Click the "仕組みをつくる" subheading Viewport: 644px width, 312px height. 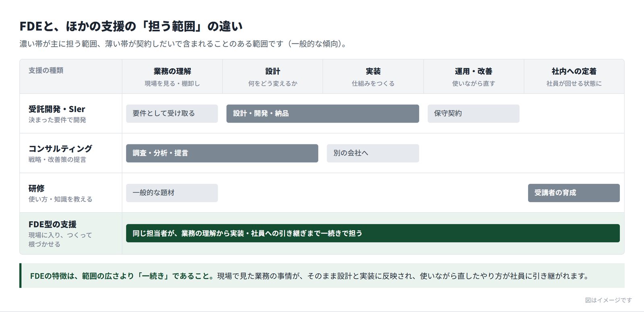[373, 84]
